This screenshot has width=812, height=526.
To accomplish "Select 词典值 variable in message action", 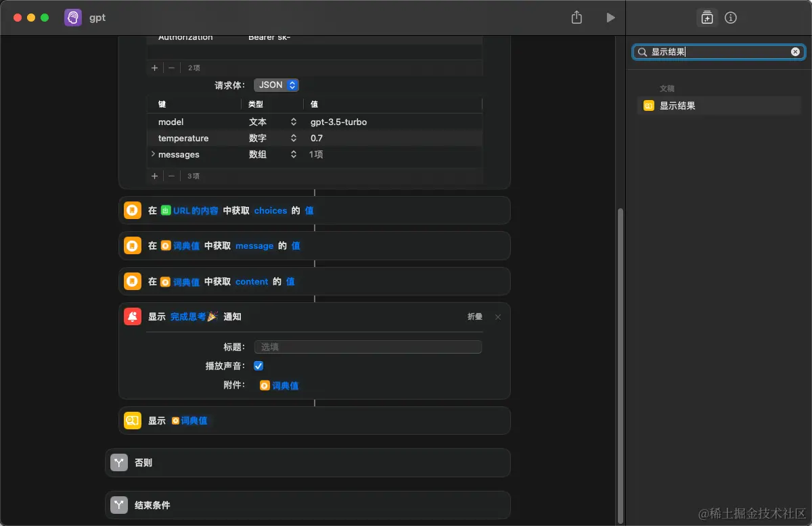I will coord(180,246).
